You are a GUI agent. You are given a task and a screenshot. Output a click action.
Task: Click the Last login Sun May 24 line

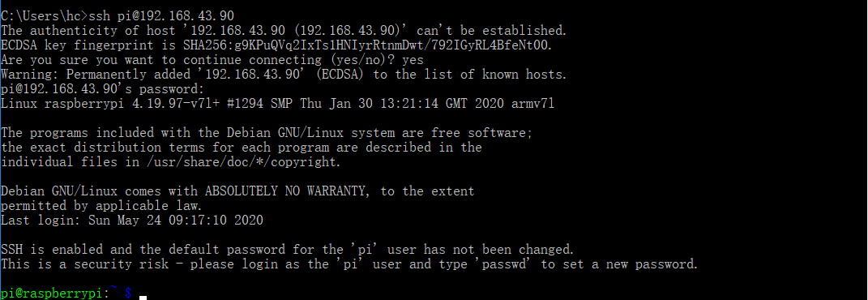coord(132,221)
